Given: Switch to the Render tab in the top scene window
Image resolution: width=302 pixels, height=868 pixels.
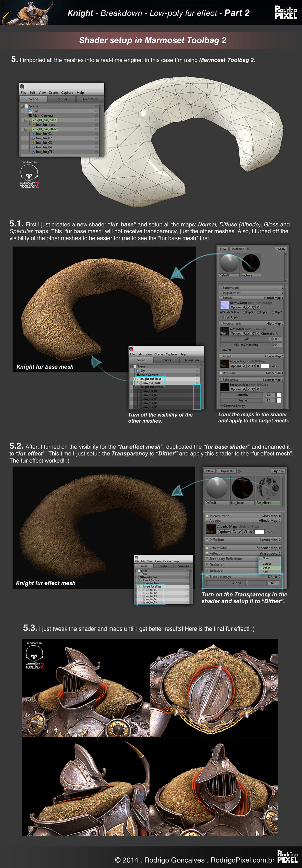Looking at the screenshot, I should 62,99.
